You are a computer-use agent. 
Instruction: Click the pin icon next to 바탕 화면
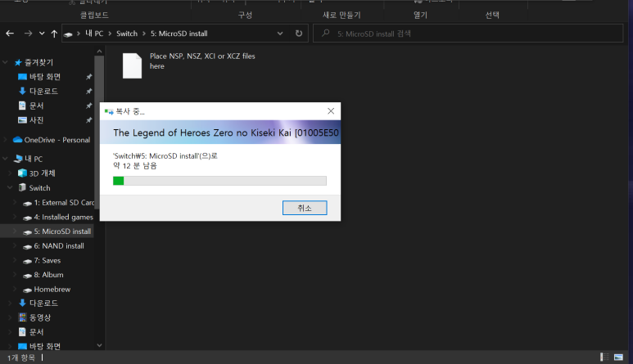point(88,77)
